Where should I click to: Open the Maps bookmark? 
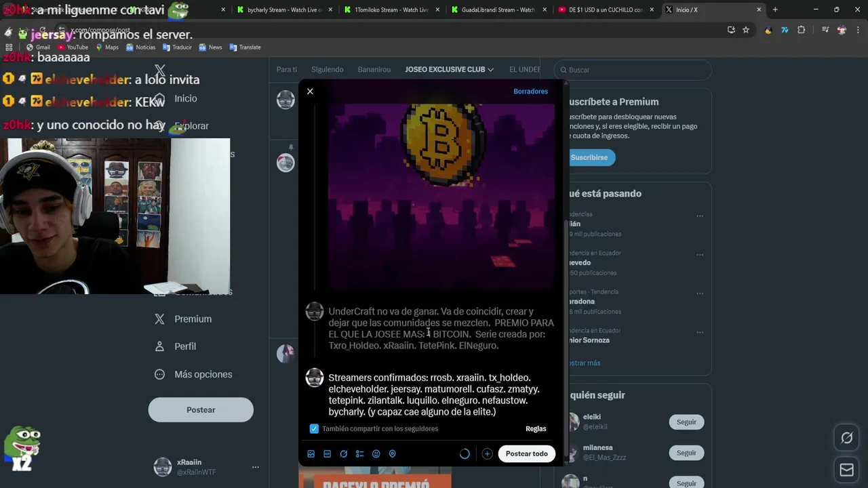click(107, 47)
